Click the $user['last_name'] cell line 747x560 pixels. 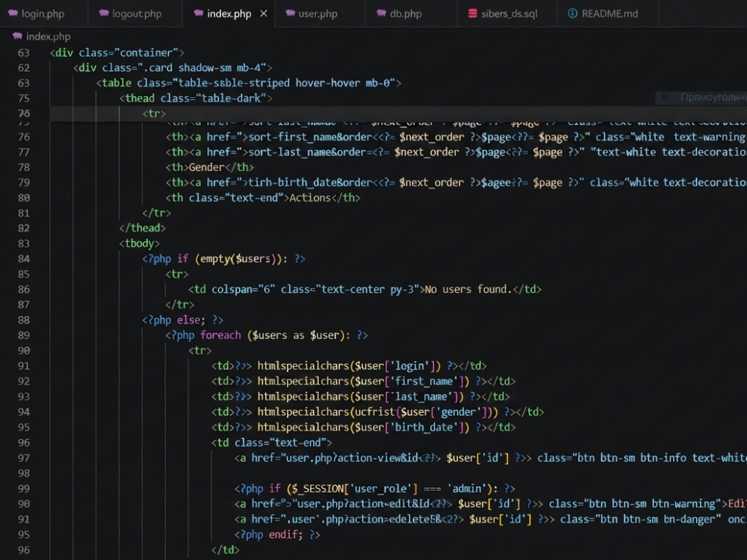click(360, 396)
